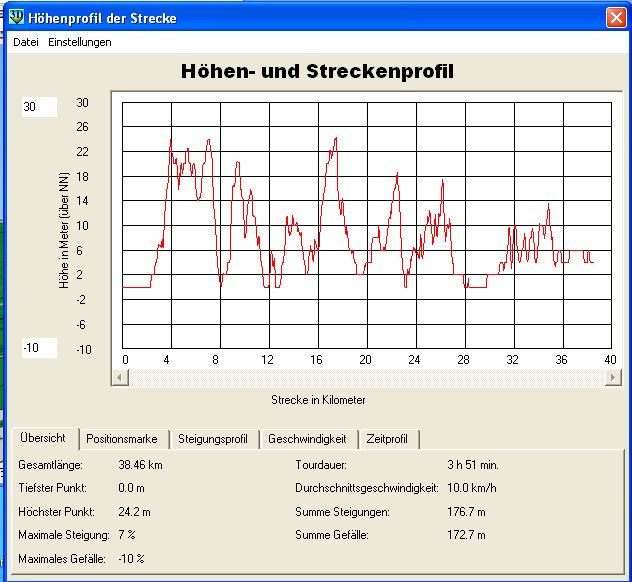Switch to the Positionsmarke tab

tap(122, 439)
